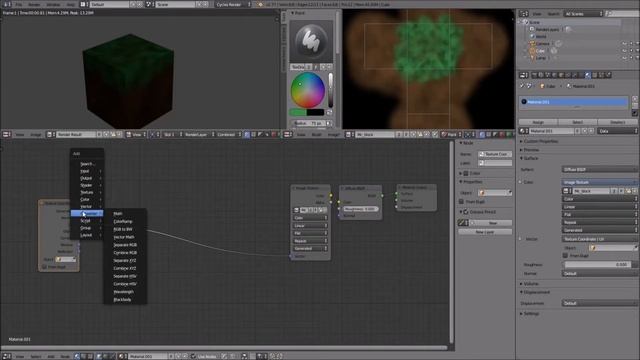Toggle From Dupli checkbox in material properties
The image size is (640, 360).
565,256
